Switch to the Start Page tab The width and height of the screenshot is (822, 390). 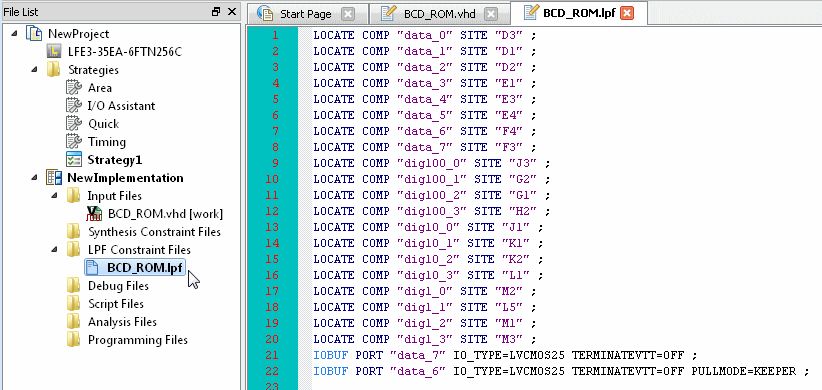306,14
